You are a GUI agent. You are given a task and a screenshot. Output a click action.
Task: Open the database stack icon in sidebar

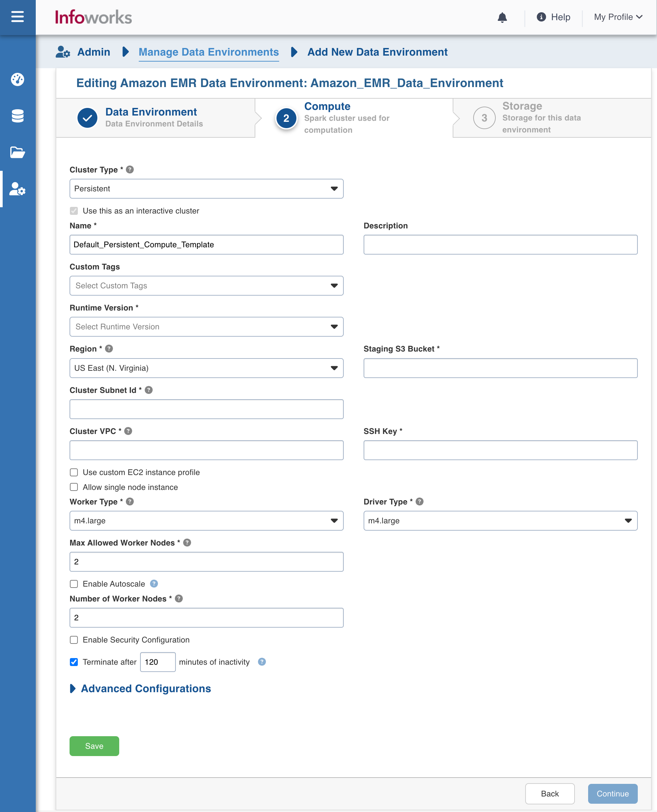click(18, 116)
